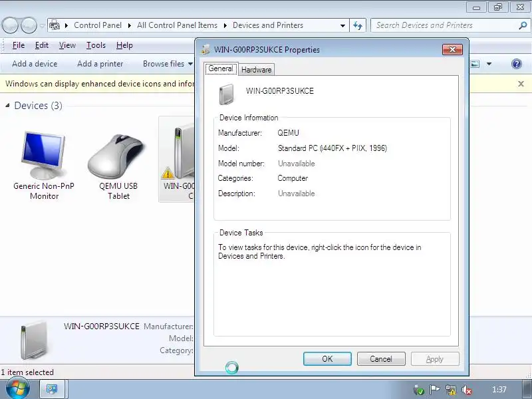This screenshot has height=399, width=532.
Task: Go forward with the Forward button
Action: click(x=29, y=25)
